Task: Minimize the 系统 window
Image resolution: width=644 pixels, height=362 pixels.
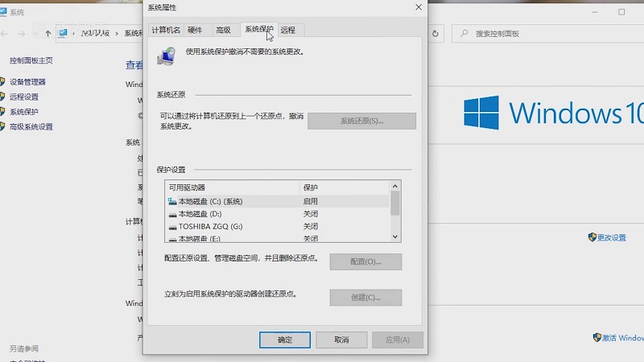Action: pos(595,12)
